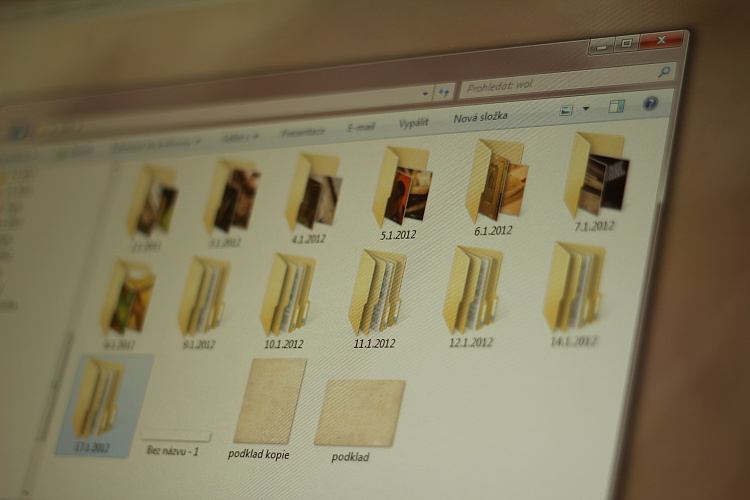Viewport: 750px width, 500px height.
Task: Open the address bar history dropdown arrow
Action: click(425, 94)
